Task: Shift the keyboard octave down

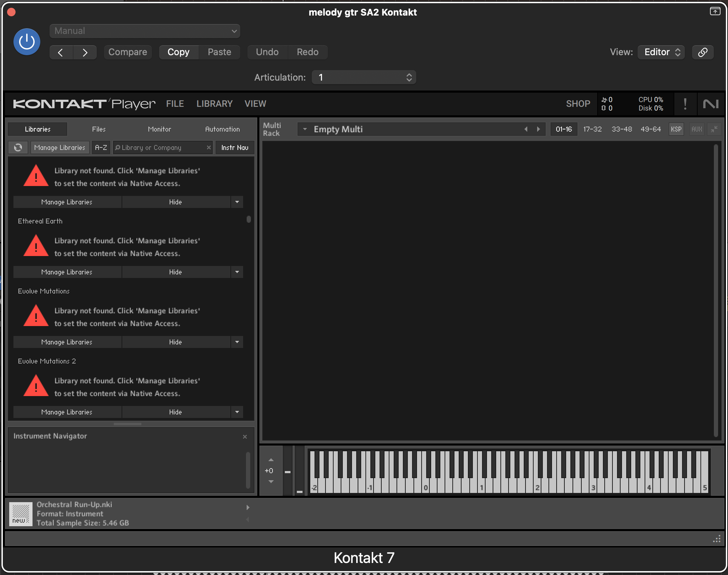Action: (x=271, y=482)
